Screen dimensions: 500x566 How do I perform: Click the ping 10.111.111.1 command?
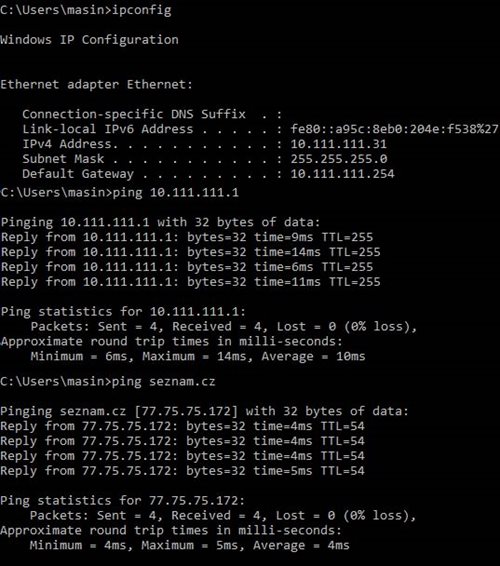[175, 192]
